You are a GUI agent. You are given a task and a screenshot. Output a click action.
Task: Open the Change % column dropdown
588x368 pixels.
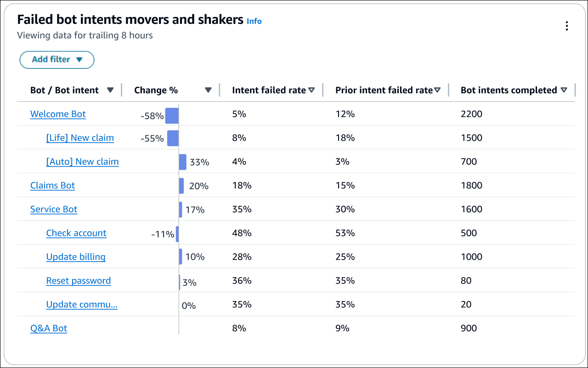click(x=208, y=90)
